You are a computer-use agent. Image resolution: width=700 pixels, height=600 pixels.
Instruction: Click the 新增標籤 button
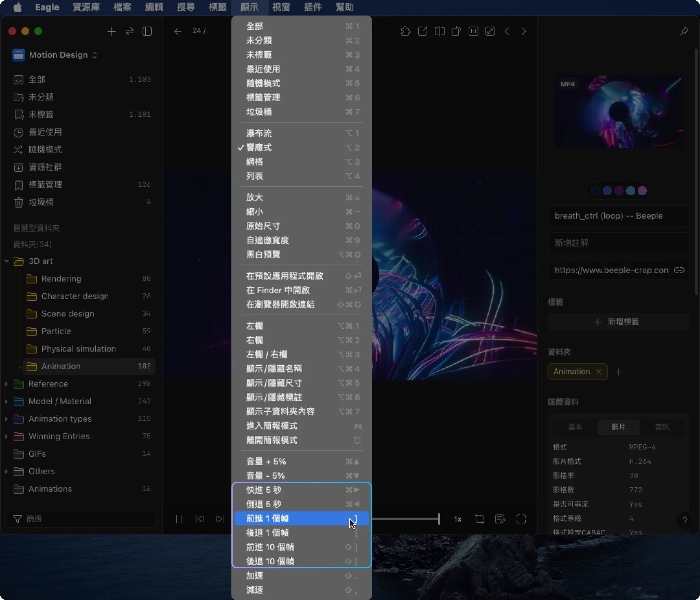pyautogui.click(x=618, y=322)
